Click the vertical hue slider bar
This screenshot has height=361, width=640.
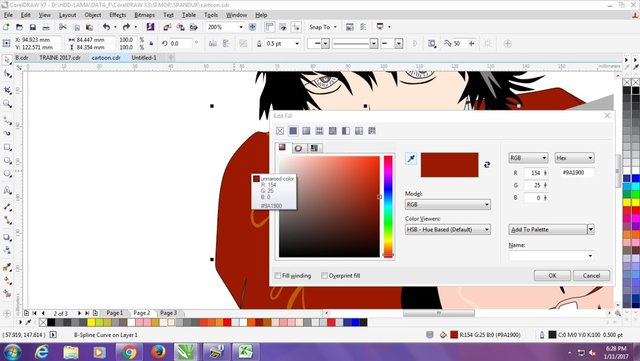tap(388, 207)
